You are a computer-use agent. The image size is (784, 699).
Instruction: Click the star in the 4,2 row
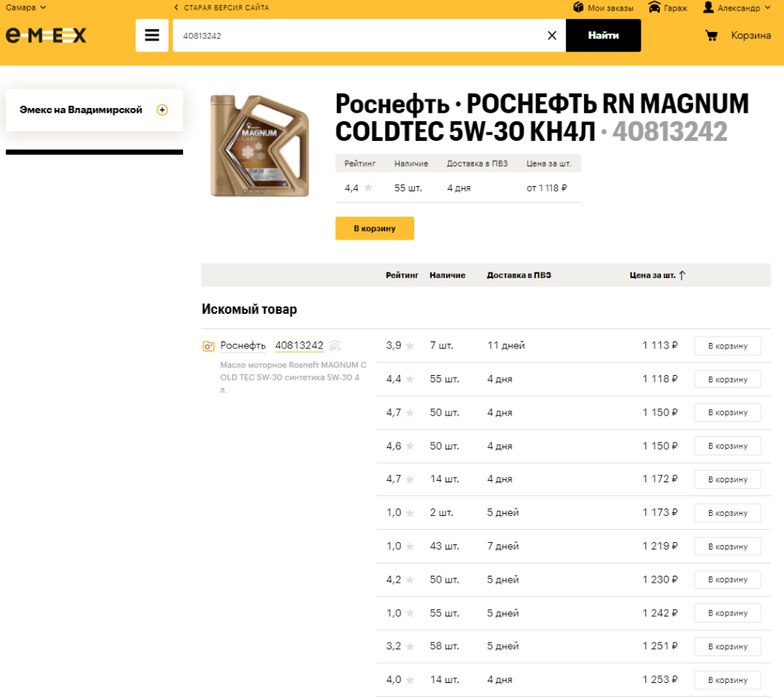[x=410, y=580]
